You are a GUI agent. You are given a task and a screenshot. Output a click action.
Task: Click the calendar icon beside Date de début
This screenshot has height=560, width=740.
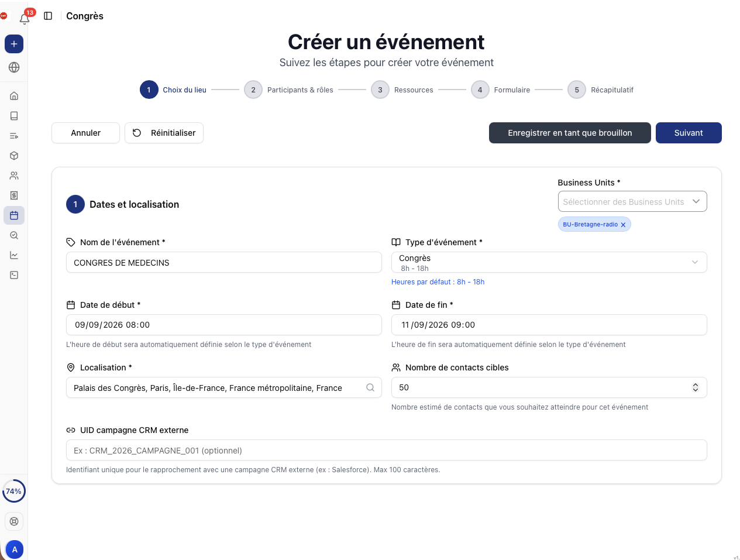pyautogui.click(x=71, y=305)
